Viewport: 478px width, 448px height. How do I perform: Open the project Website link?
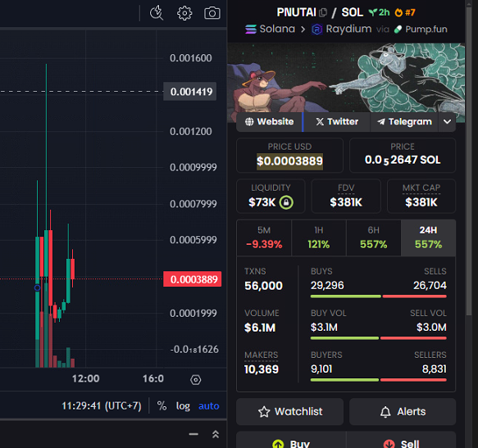pyautogui.click(x=270, y=122)
